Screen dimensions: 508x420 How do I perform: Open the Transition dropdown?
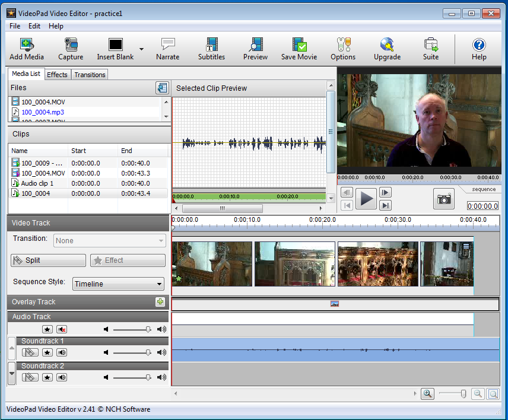click(110, 241)
